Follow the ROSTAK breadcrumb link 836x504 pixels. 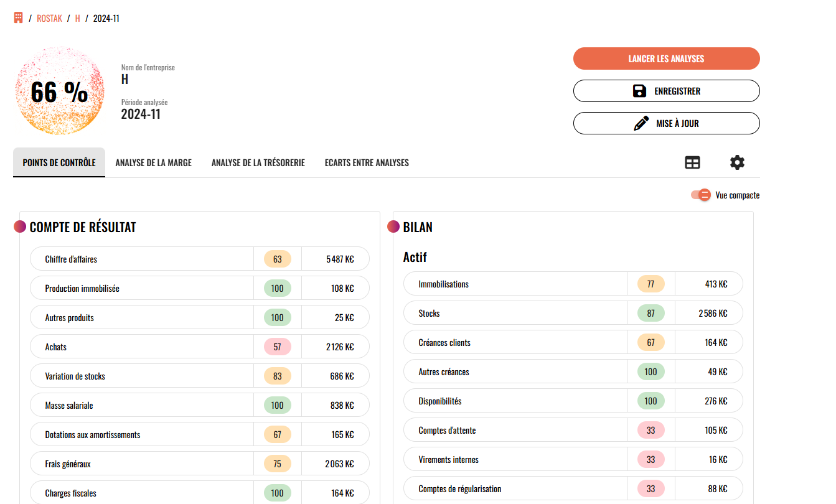tap(49, 19)
